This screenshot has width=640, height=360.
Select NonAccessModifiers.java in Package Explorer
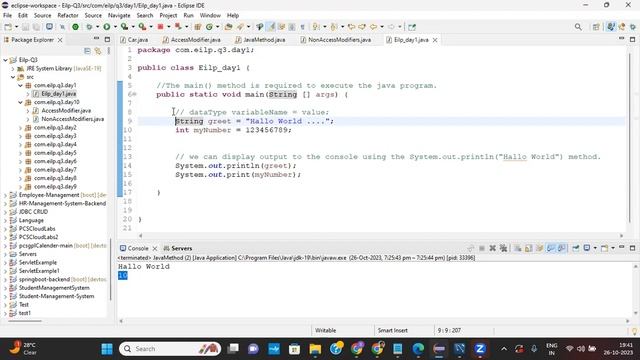click(73, 119)
